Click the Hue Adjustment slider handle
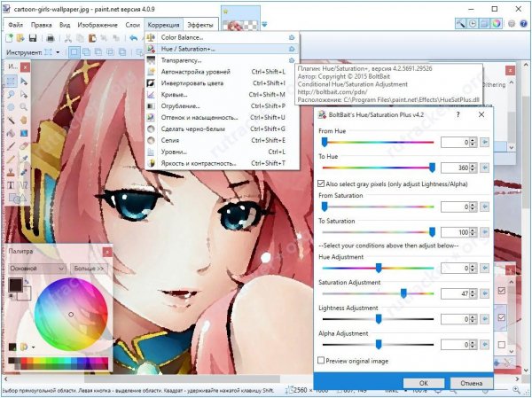 point(379,268)
